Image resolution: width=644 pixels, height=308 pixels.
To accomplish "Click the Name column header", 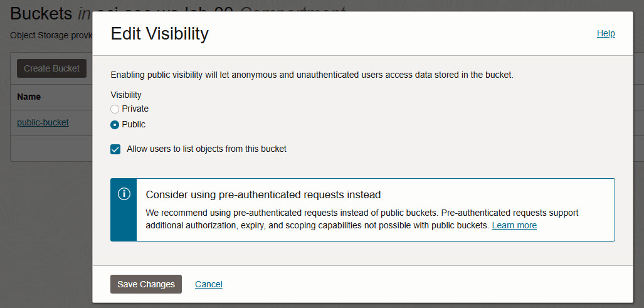I will click(29, 97).
